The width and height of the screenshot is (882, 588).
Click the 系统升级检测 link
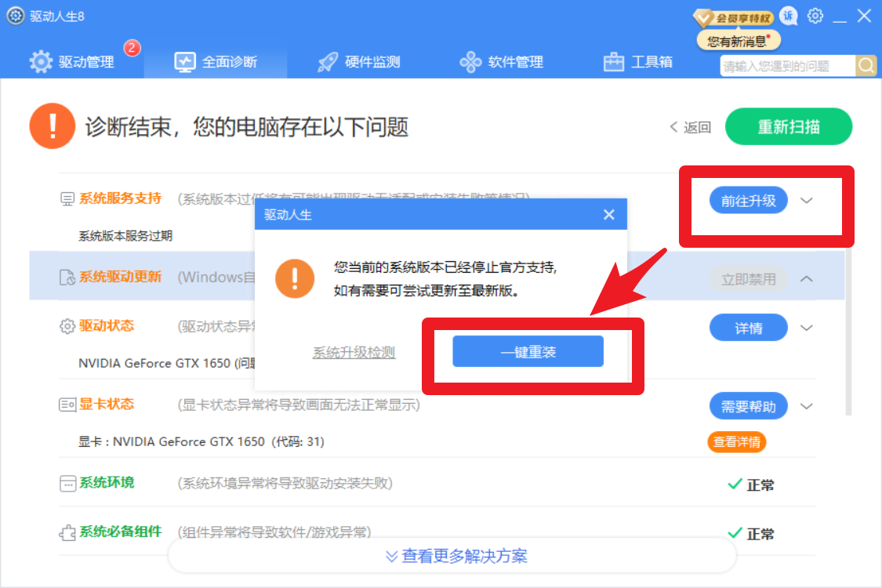[354, 353]
